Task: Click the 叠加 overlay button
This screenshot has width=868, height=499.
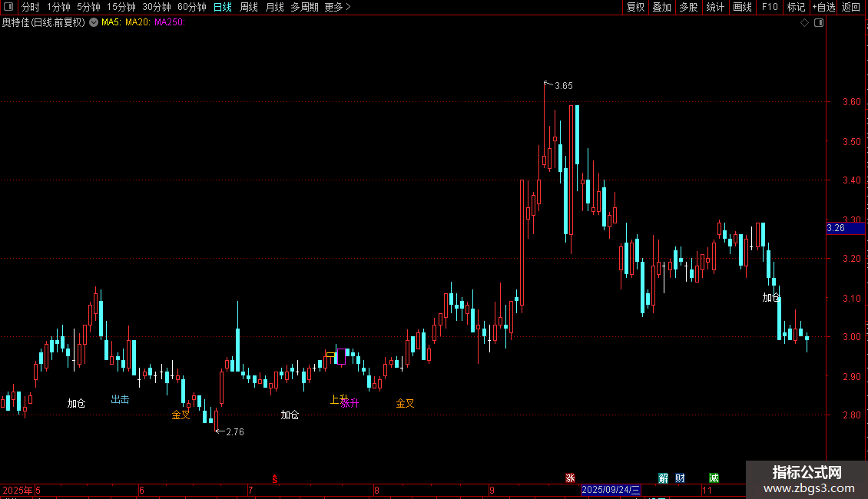Action: click(661, 7)
